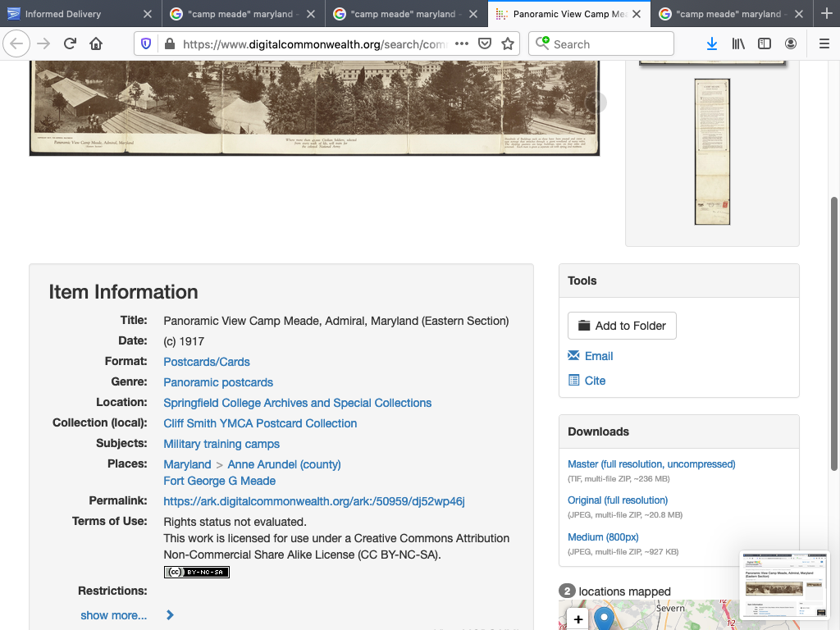This screenshot has width=840, height=630.
Task: Expand item details with show more
Action: [x=114, y=615]
